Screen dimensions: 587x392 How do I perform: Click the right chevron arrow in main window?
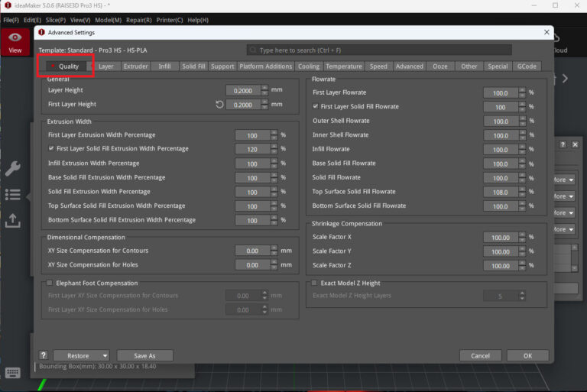tap(566, 78)
